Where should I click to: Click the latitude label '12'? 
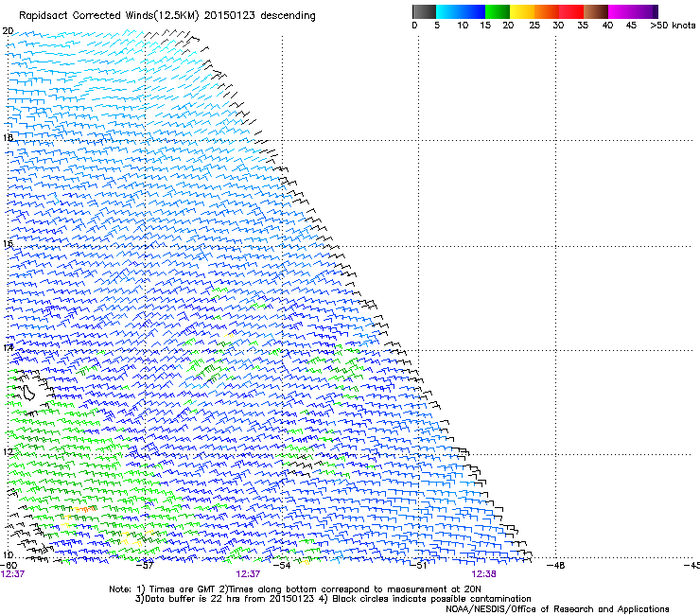(8, 451)
